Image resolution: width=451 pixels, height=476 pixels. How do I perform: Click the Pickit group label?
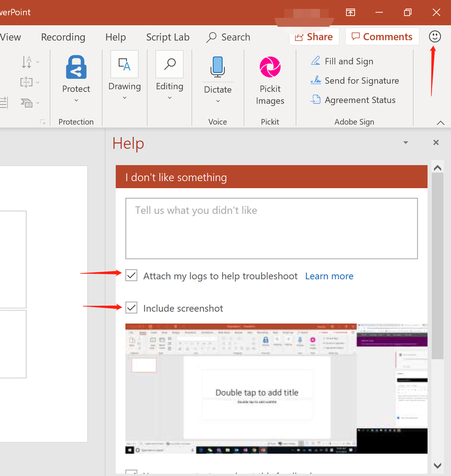point(270,122)
